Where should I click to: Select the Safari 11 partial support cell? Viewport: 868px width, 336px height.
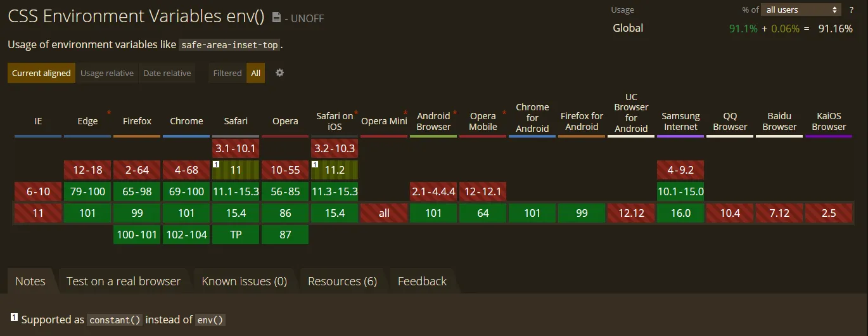[236, 170]
